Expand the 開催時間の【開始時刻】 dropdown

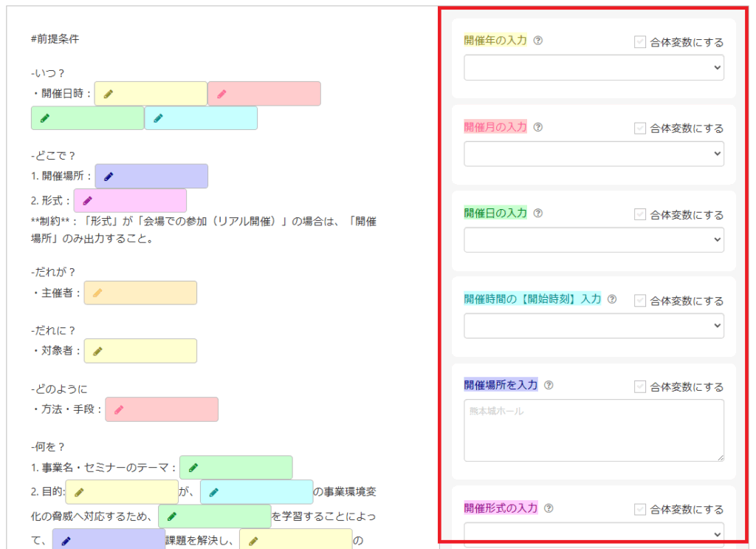click(594, 326)
